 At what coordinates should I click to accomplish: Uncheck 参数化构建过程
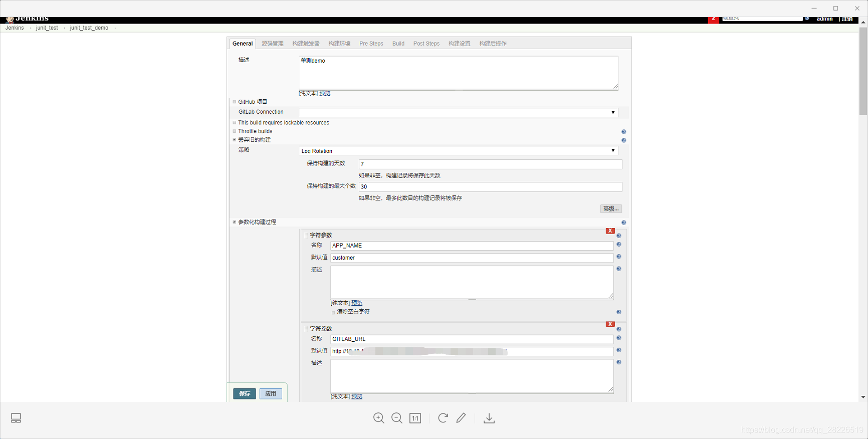235,222
